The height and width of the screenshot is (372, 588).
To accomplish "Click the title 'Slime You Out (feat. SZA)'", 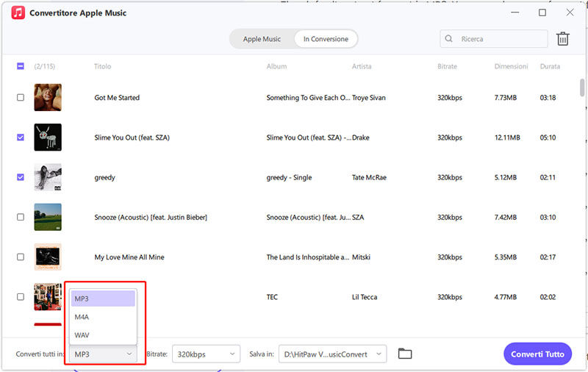I will [132, 137].
